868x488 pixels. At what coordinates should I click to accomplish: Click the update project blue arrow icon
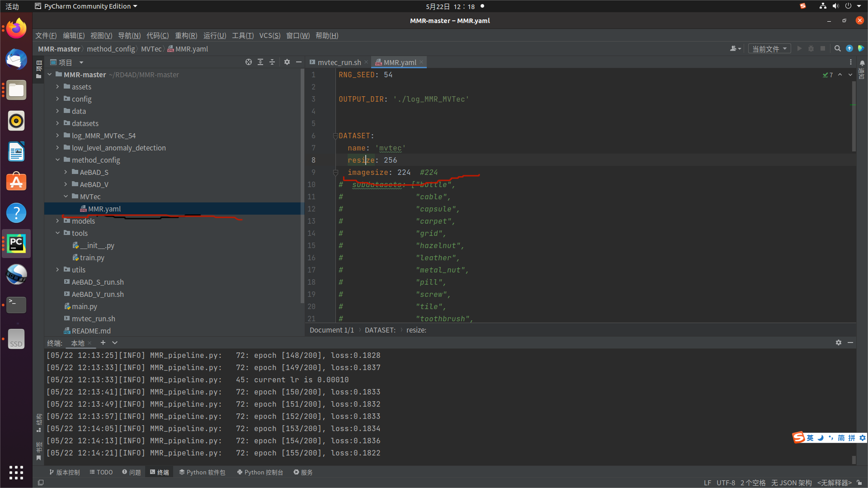click(849, 48)
